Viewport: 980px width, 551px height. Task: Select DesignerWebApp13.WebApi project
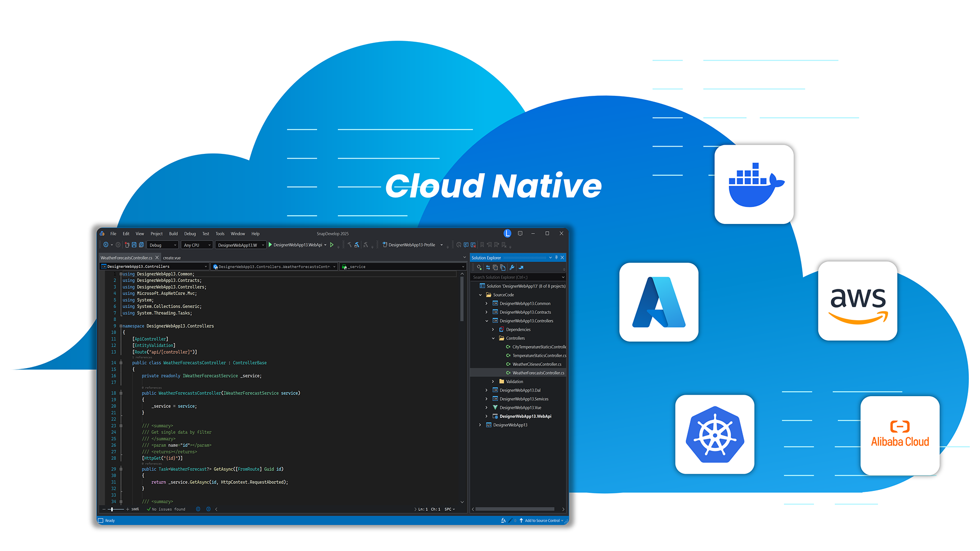pyautogui.click(x=522, y=417)
